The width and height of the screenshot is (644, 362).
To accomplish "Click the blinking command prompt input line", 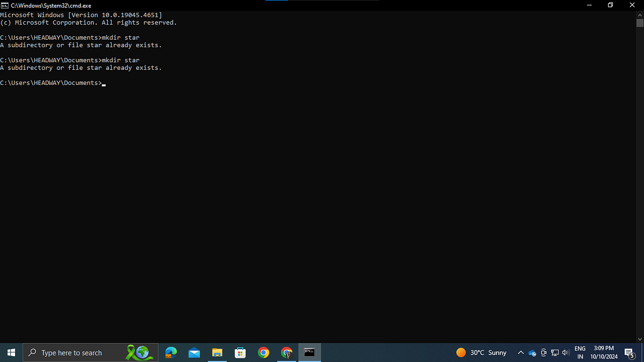I will [x=104, y=84].
